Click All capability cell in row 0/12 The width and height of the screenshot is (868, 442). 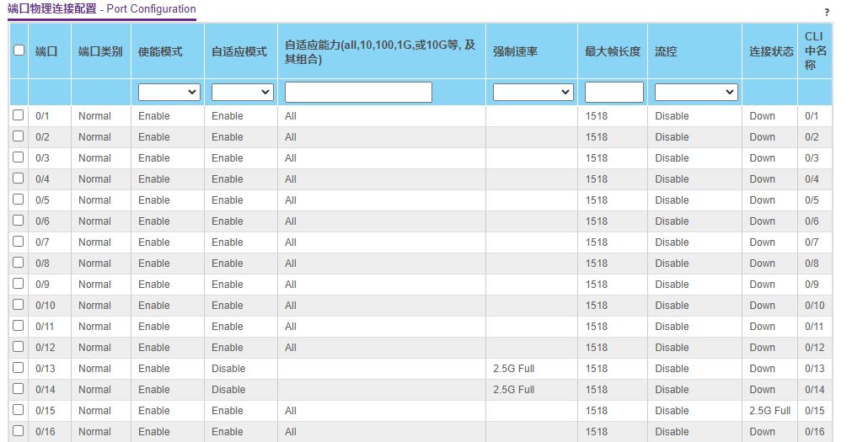291,348
